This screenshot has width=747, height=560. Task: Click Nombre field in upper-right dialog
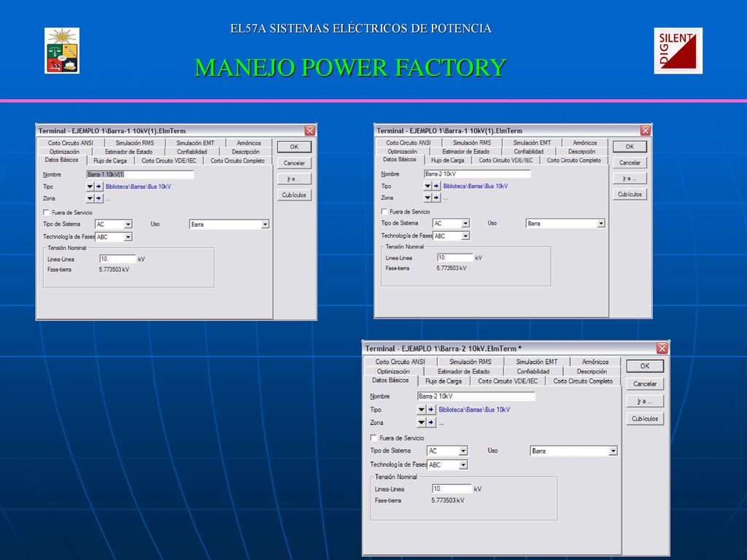point(477,174)
